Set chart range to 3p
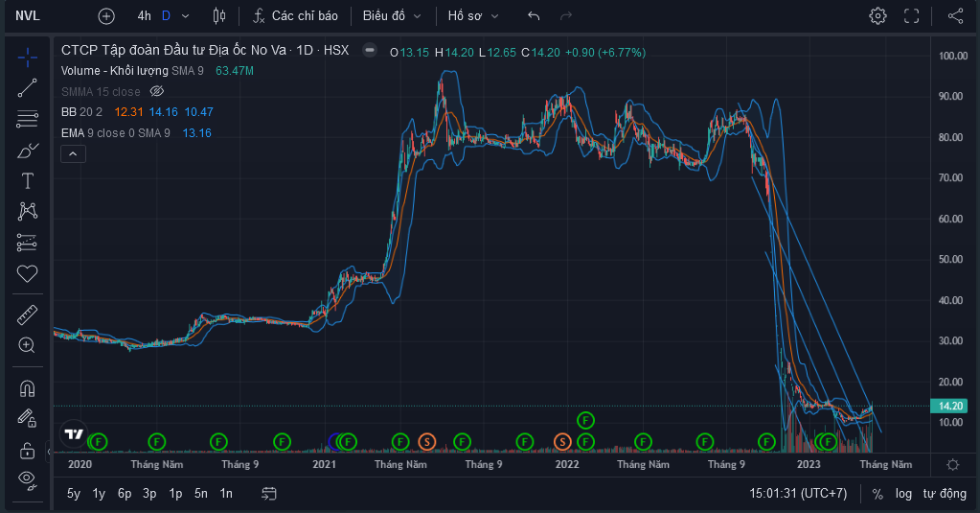Image resolution: width=980 pixels, height=513 pixels. coord(149,494)
